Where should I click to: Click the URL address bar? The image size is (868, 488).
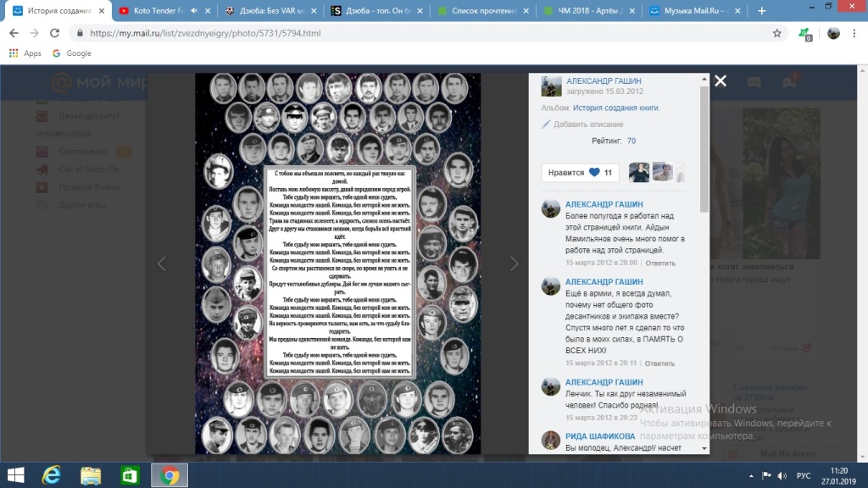(x=426, y=33)
